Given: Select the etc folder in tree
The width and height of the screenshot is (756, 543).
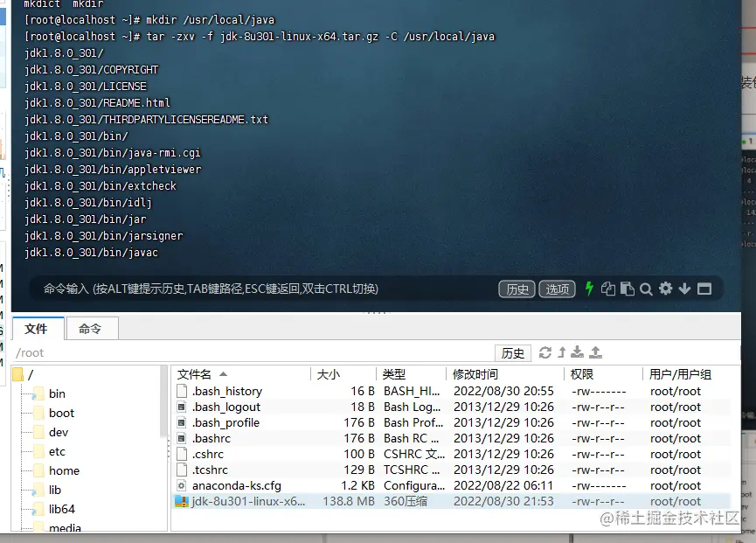Looking at the screenshot, I should tap(57, 451).
